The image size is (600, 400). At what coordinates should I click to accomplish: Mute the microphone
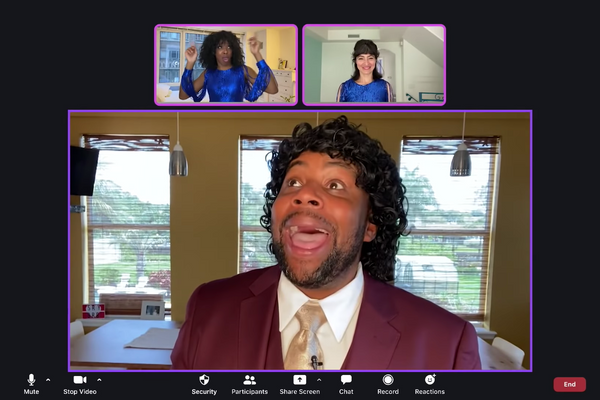[x=31, y=384]
